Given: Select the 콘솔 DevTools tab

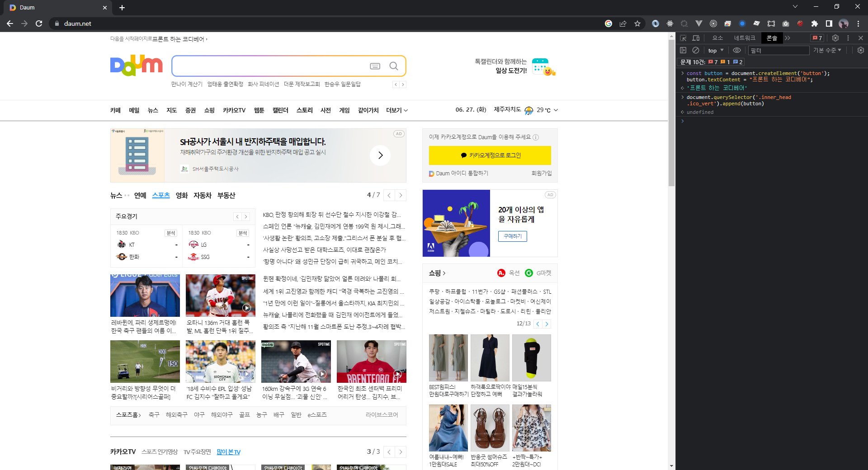Looking at the screenshot, I should pyautogui.click(x=772, y=38).
